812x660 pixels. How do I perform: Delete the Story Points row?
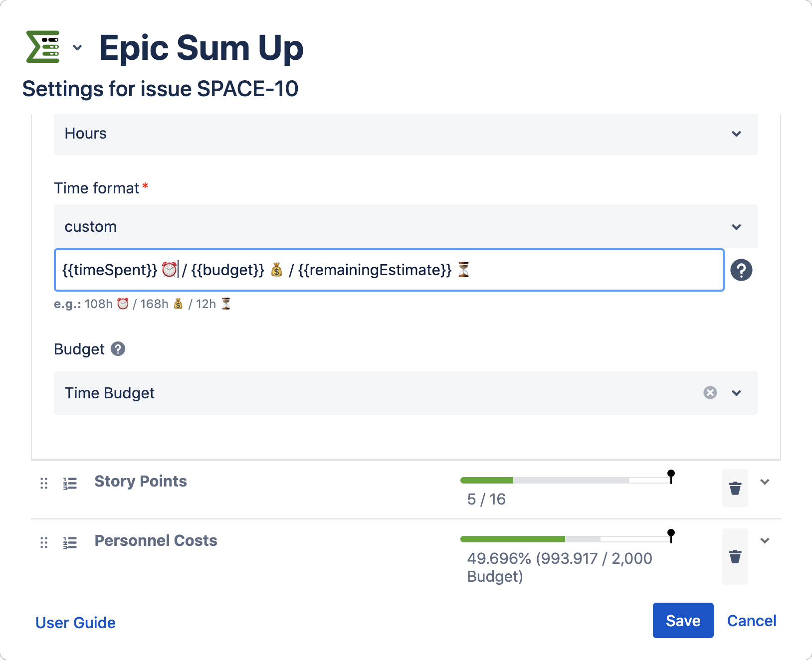735,488
